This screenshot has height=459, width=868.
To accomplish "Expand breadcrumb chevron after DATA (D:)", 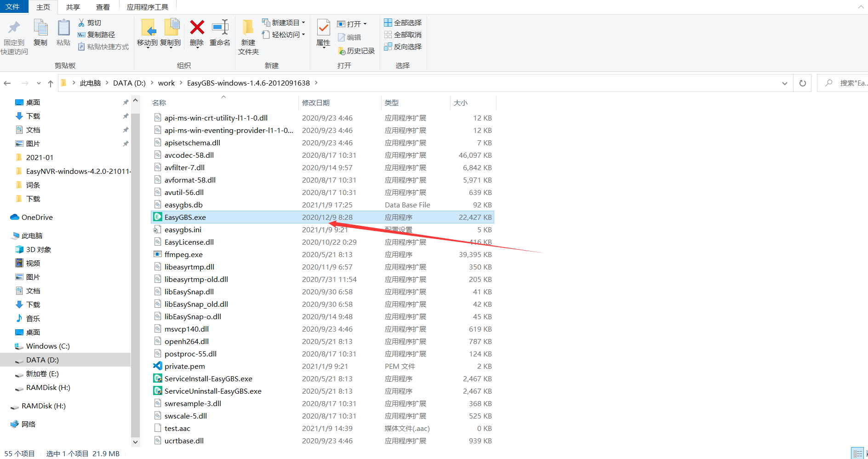I will pyautogui.click(x=152, y=83).
